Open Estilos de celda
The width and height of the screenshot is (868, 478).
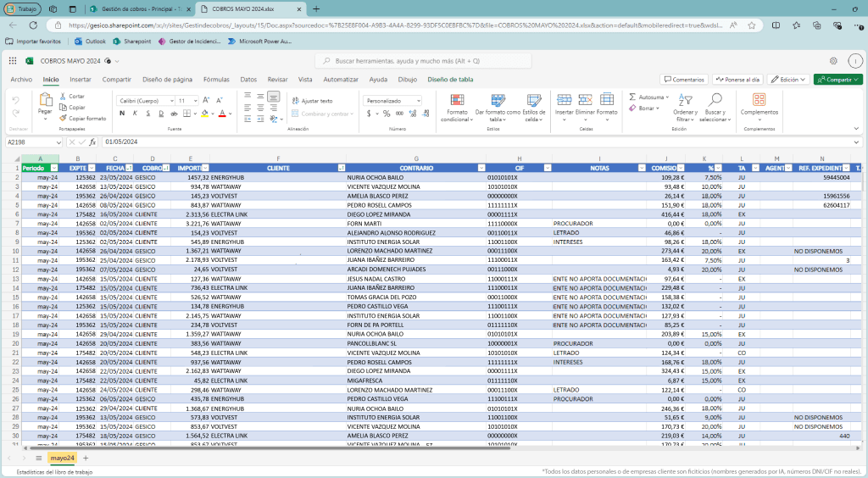tap(534, 108)
